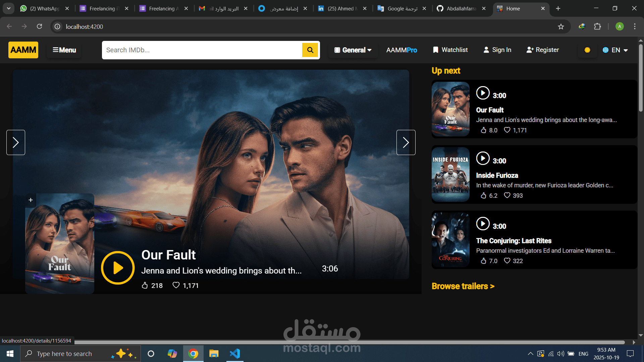Screen dimensions: 644x362
Task: Open File Explorer from the taskbar
Action: [x=214, y=354]
